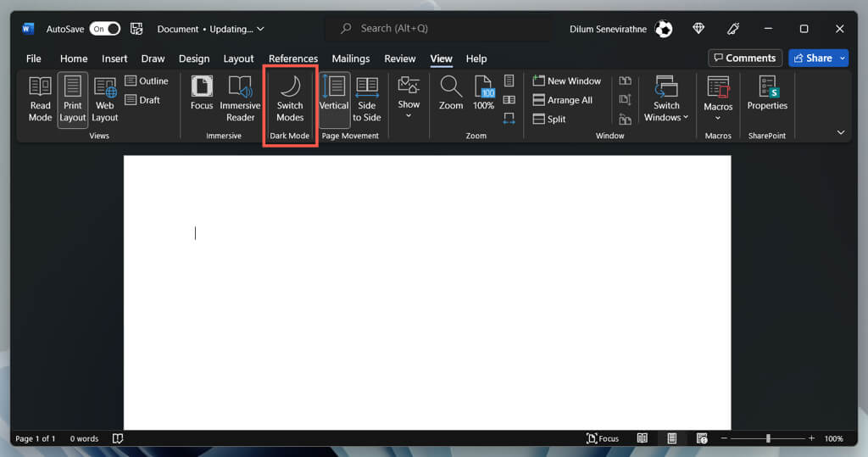Click the 0 words count

[84, 438]
